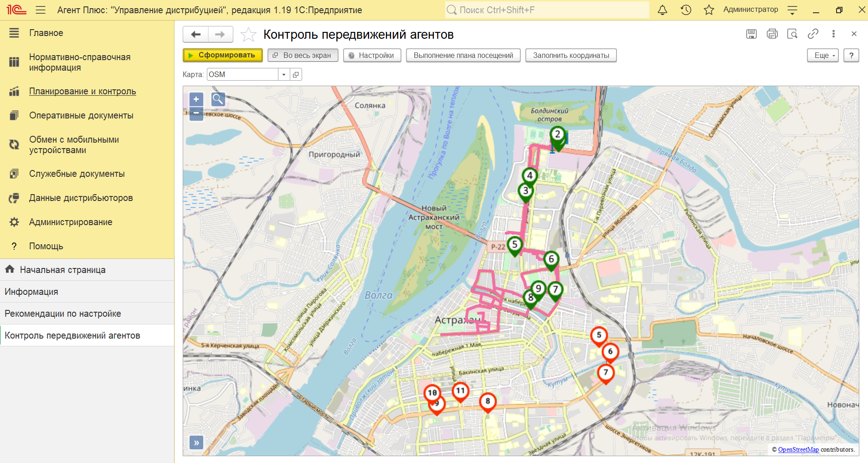Open the OpenStreetMap link
Image resolution: width=868 pixels, height=463 pixels.
coord(798,449)
